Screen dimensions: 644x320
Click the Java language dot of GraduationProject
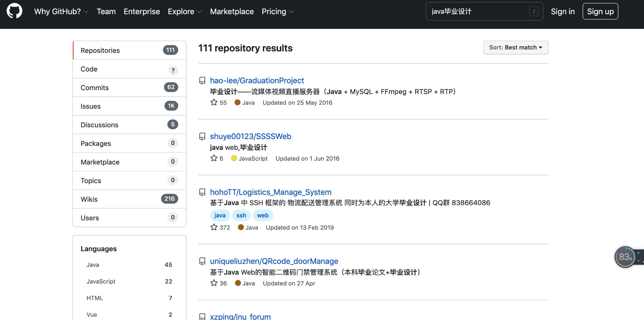click(x=238, y=103)
